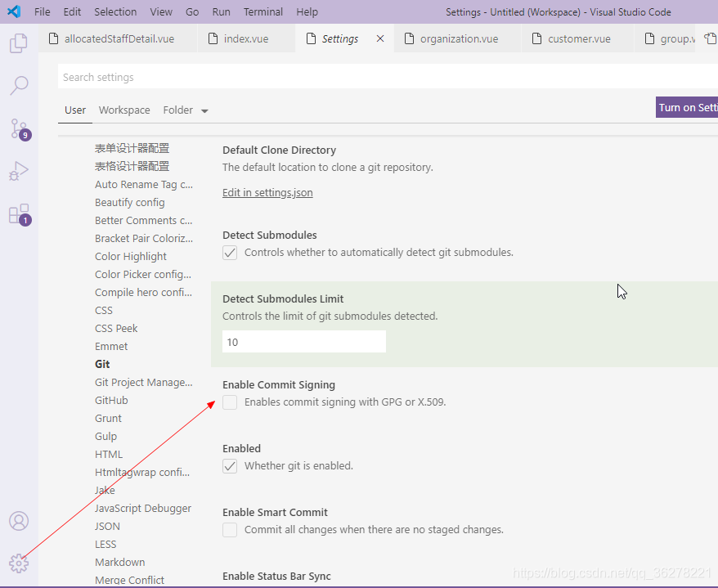Toggle Detect Submodules checkbox
The height and width of the screenshot is (588, 718).
click(230, 253)
